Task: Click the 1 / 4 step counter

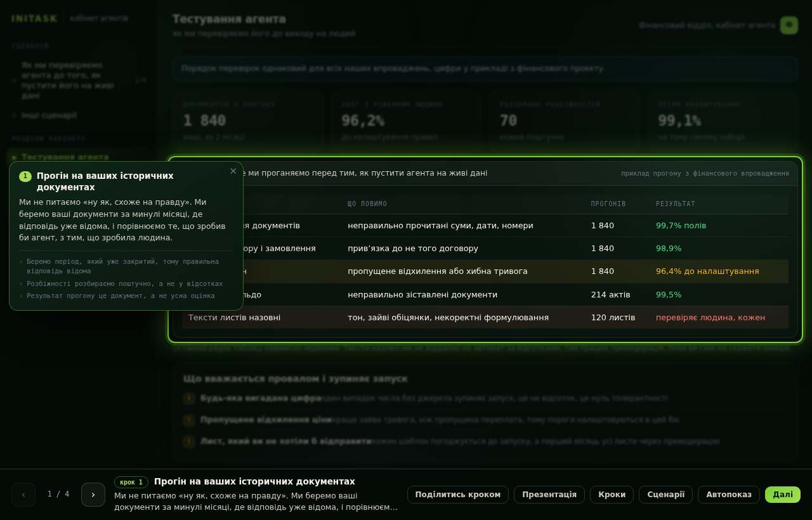Action: tap(58, 494)
